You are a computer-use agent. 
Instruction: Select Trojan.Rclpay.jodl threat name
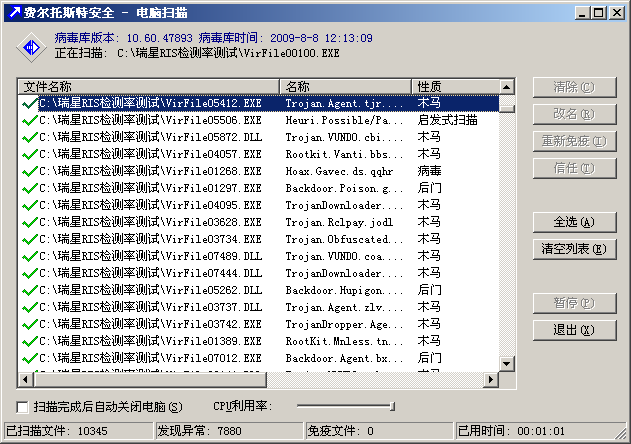[x=339, y=222]
